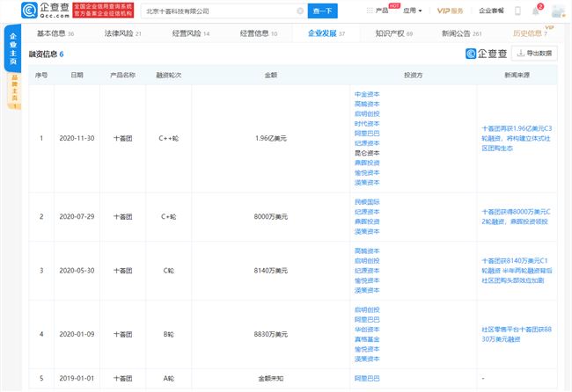This screenshot has width=572, height=392.
Task: Open the notification bell
Action: 536,11
